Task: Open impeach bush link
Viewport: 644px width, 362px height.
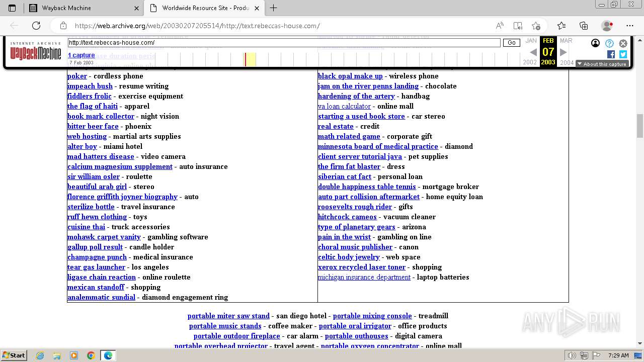Action: coord(90,86)
